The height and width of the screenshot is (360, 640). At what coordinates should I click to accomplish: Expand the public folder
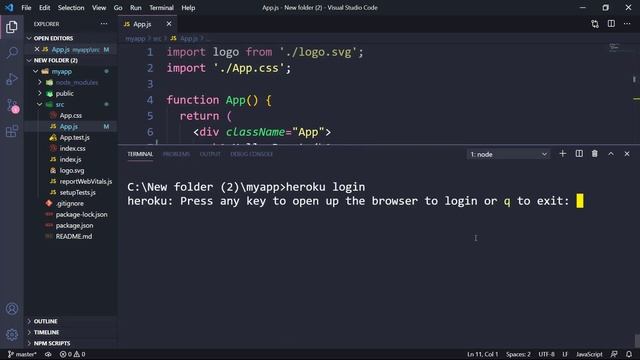40,93
